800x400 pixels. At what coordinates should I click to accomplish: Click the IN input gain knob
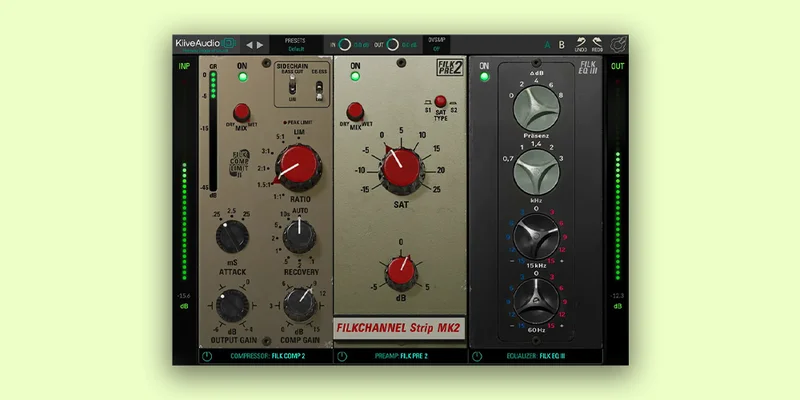(345, 45)
